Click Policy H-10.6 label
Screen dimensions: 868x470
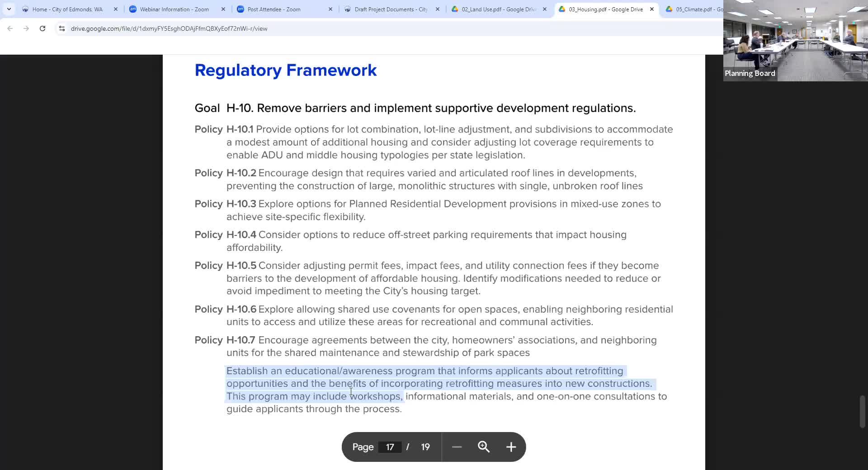225,309
